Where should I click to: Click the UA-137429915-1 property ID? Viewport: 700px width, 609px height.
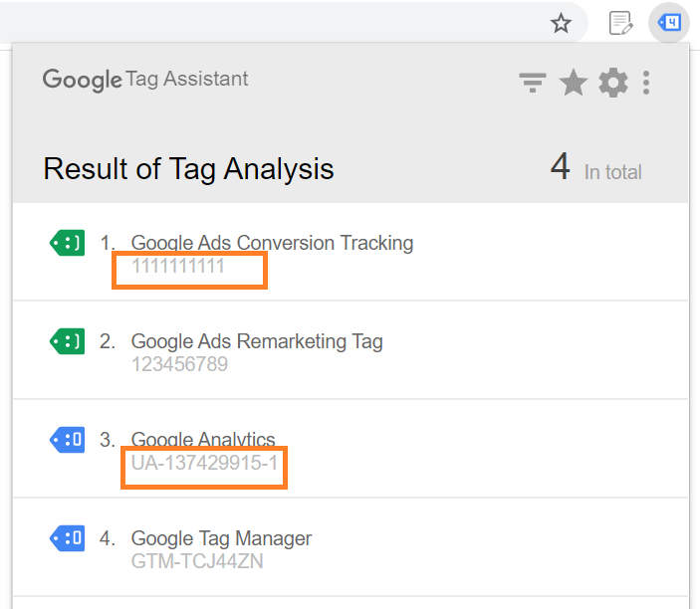(x=204, y=463)
